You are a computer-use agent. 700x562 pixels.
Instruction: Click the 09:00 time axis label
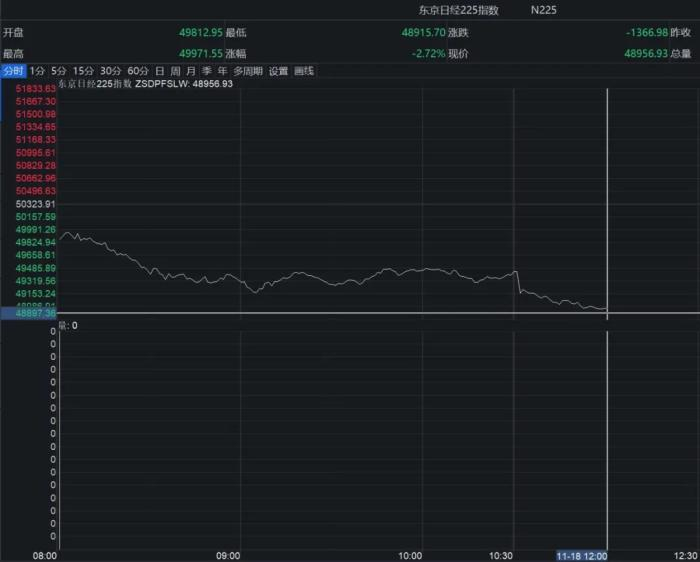point(228,556)
